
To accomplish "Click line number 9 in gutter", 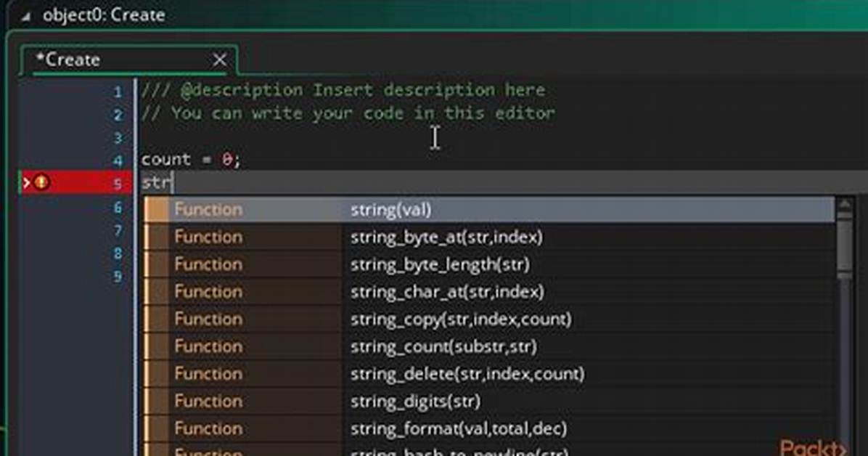I will (118, 277).
